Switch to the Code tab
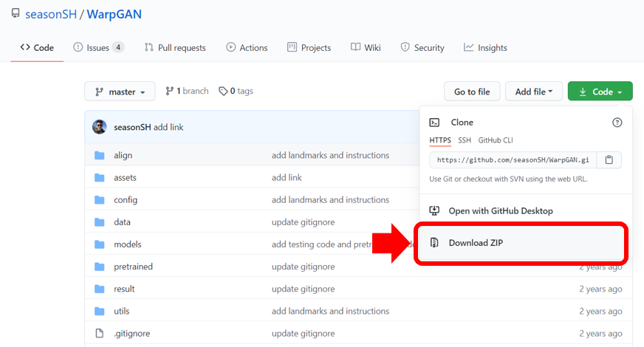The image size is (644, 347). pos(37,48)
